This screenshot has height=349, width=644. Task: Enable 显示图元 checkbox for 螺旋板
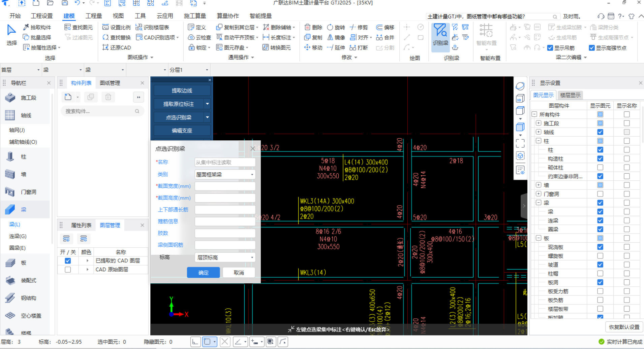(x=600, y=256)
